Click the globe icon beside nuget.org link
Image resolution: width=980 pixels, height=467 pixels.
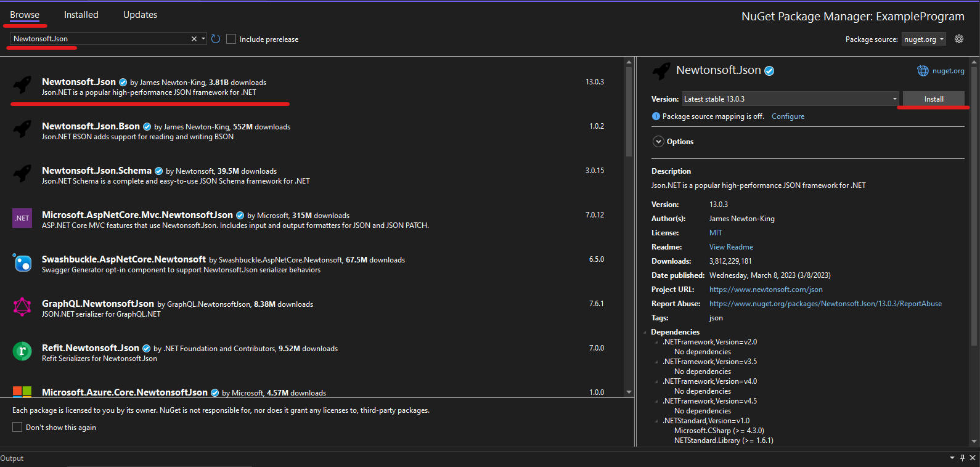(x=923, y=71)
